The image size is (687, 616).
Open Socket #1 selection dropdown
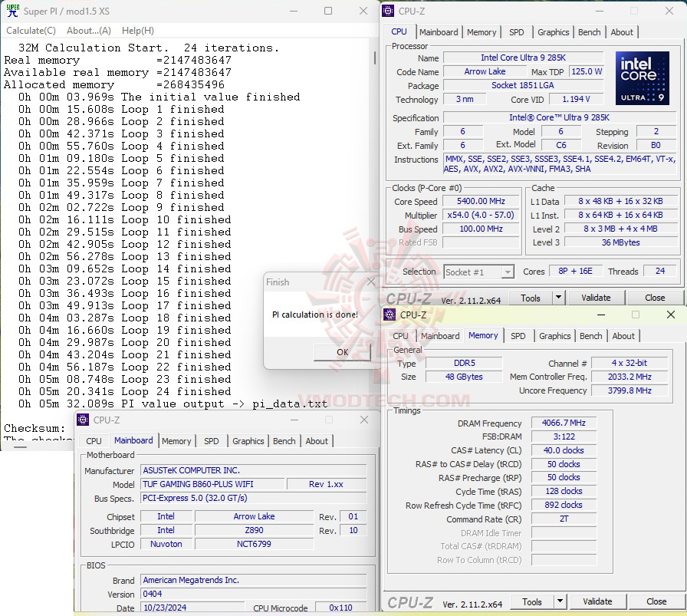[478, 272]
